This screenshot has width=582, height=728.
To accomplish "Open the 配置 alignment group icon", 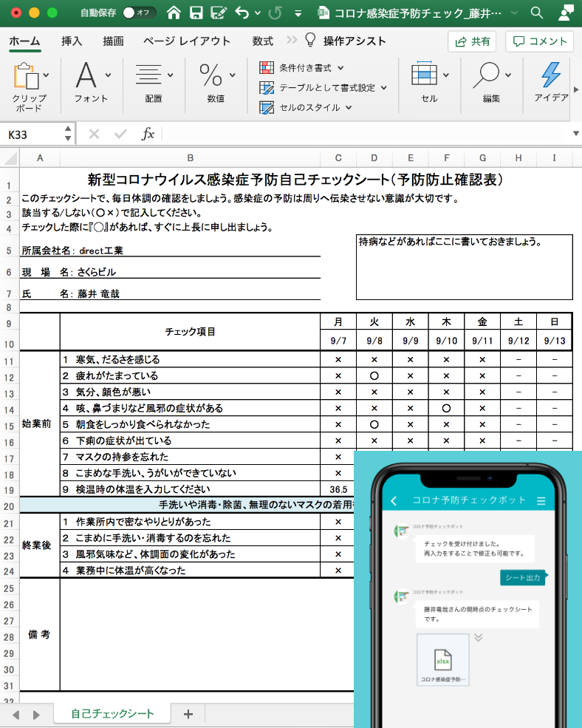I will tap(148, 75).
